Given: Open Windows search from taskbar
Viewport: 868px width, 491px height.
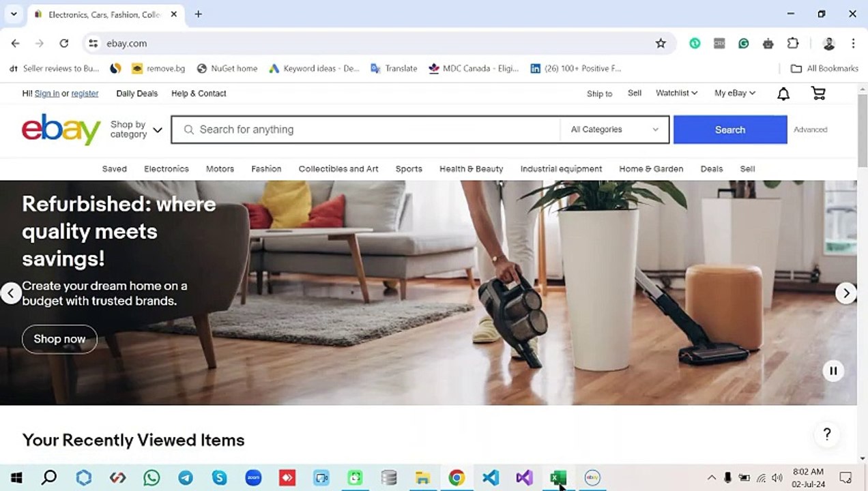Looking at the screenshot, I should pos(49,477).
